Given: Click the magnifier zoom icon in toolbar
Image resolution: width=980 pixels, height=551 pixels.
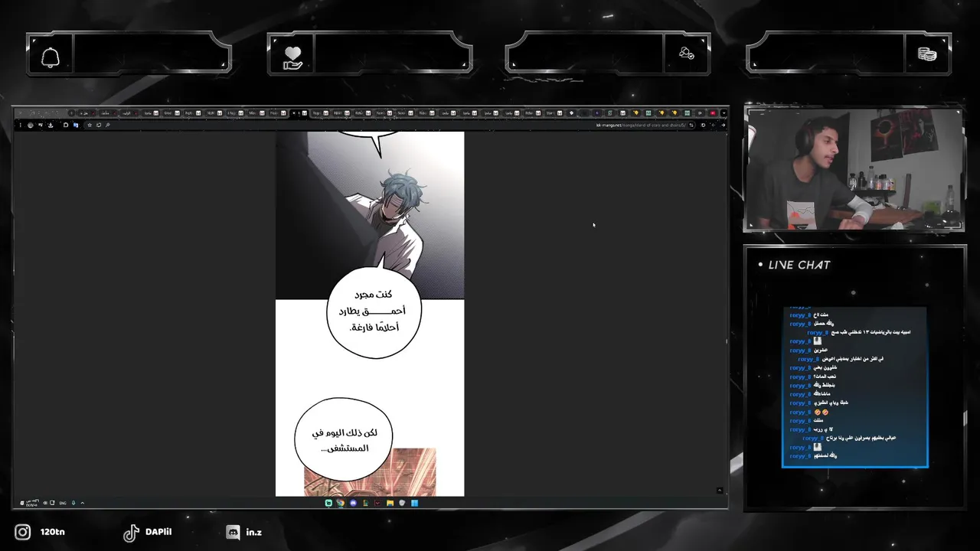Looking at the screenshot, I should tap(107, 125).
